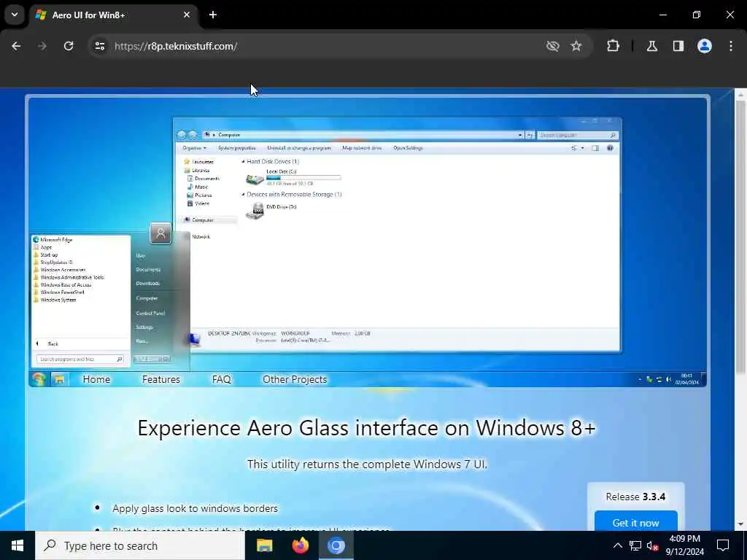The image size is (747, 560).
Task: Show hidden system tray icons
Action: coord(617,545)
